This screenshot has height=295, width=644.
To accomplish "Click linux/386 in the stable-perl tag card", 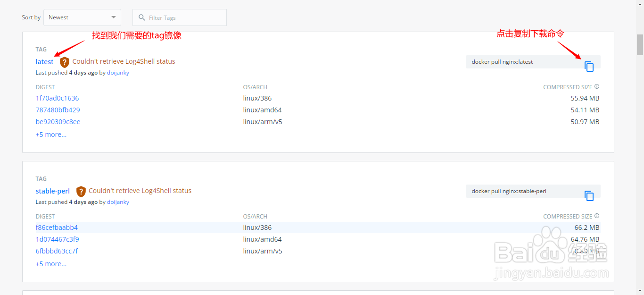I will click(257, 228).
